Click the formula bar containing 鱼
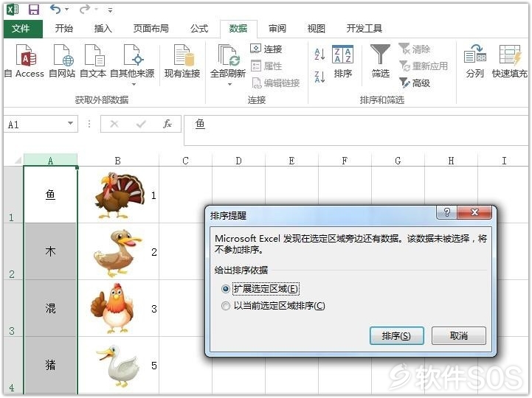The width and height of the screenshot is (532, 398). click(356, 130)
